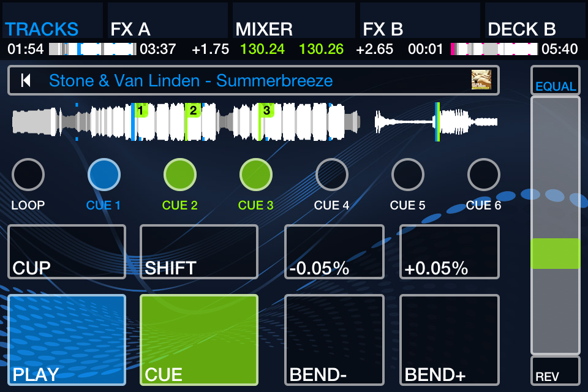Screen dimensions: 588x392
Task: Trigger the green CUE 2 hotcue
Action: pyautogui.click(x=180, y=175)
